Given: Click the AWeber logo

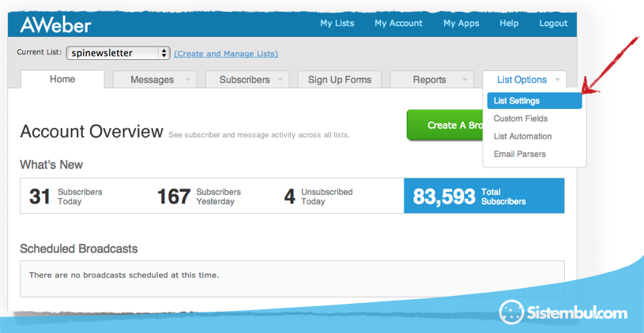Looking at the screenshot, I should point(55,24).
